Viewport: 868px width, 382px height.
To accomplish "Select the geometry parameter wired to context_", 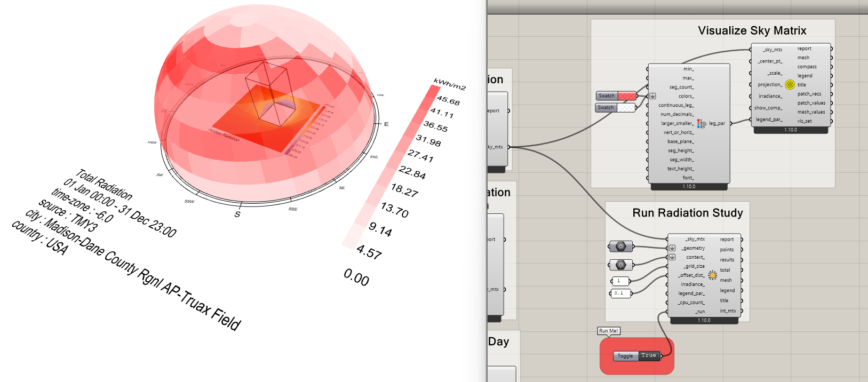I will point(620,265).
